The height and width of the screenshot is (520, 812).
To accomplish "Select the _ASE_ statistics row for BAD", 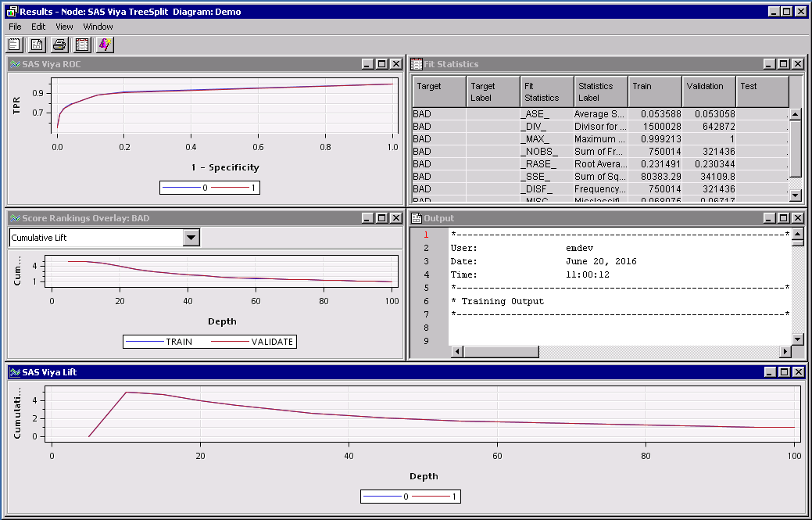I will tap(547, 113).
